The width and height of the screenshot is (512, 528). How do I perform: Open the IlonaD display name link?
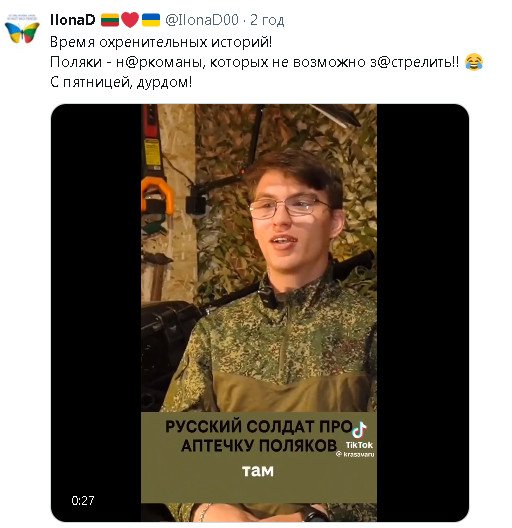pyautogui.click(x=73, y=20)
